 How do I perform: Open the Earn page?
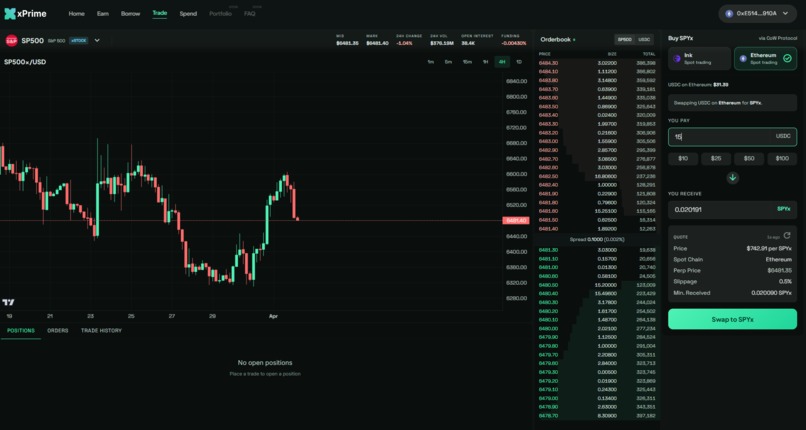[x=103, y=14]
